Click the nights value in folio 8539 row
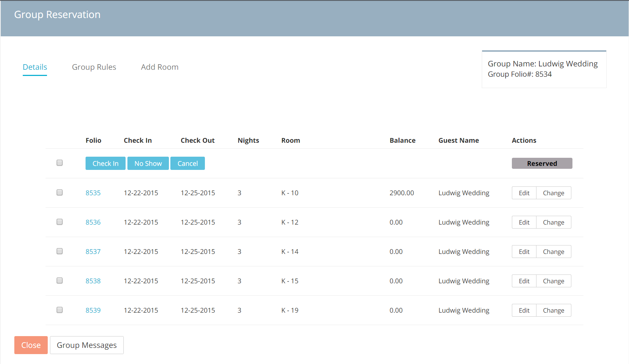Viewport: 629px width, 364px height. pos(239,310)
